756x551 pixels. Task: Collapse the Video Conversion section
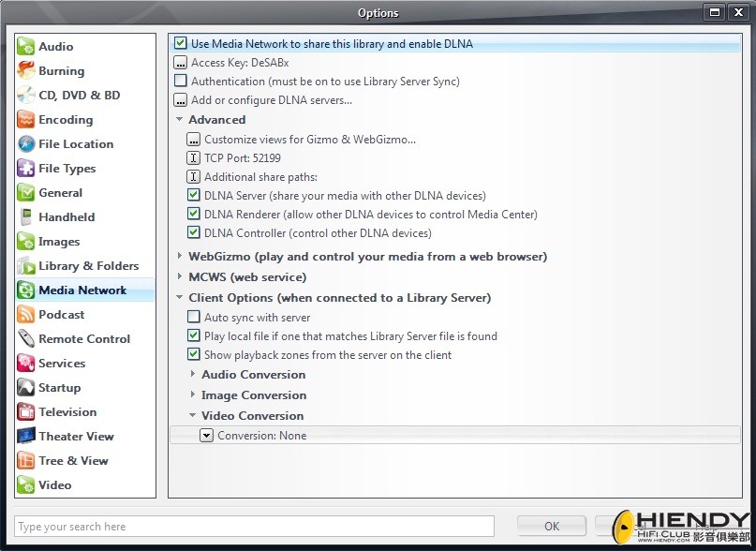pyautogui.click(x=192, y=415)
